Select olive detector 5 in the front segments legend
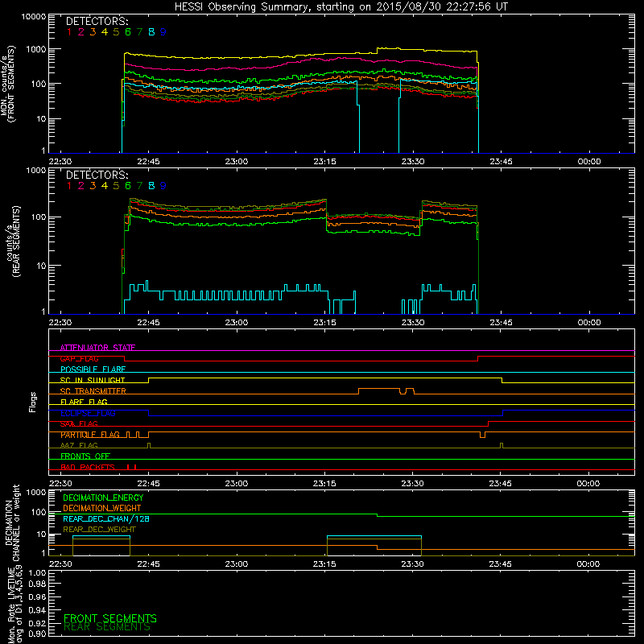Viewport: 644px width, 644px height. [116, 32]
